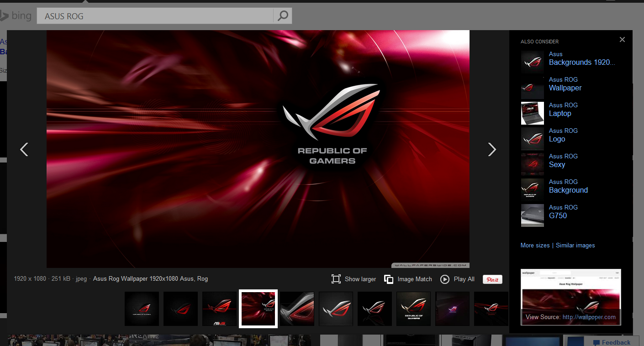644x346 pixels.
Task: Open the Asus ROG Sexy suggestion link
Action: [563, 161]
